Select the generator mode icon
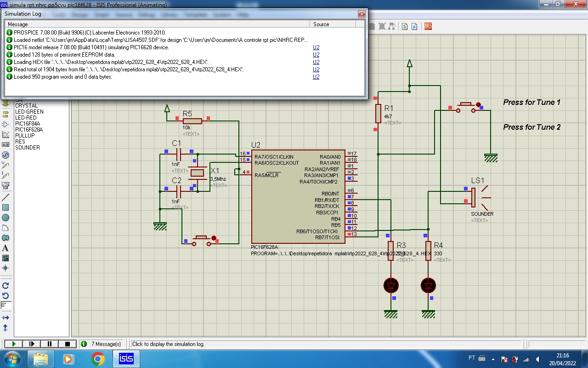Image resolution: width=588 pixels, height=368 pixels. point(6,155)
